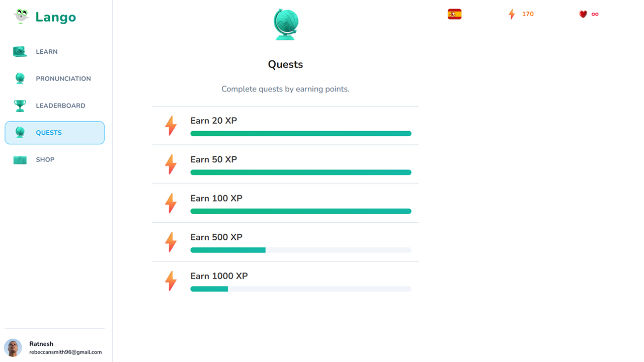
Task: Click the Spanish flag language icon
Action: (x=454, y=14)
